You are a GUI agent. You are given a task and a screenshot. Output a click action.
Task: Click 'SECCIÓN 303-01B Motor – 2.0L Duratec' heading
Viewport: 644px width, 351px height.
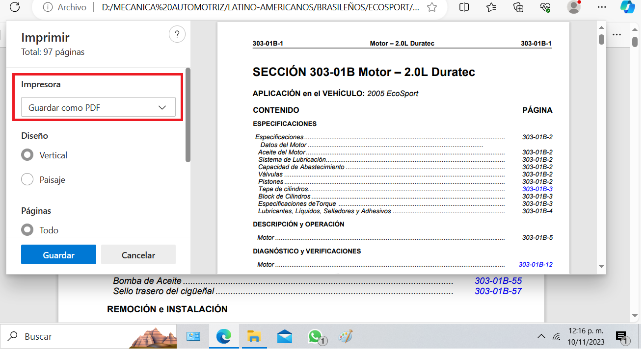click(364, 73)
